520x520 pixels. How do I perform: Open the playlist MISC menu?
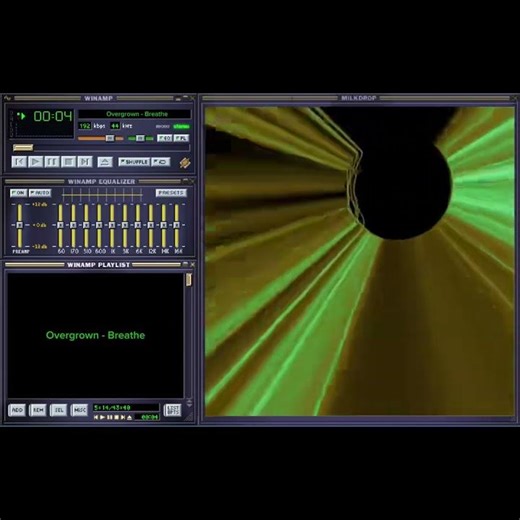pyautogui.click(x=79, y=410)
